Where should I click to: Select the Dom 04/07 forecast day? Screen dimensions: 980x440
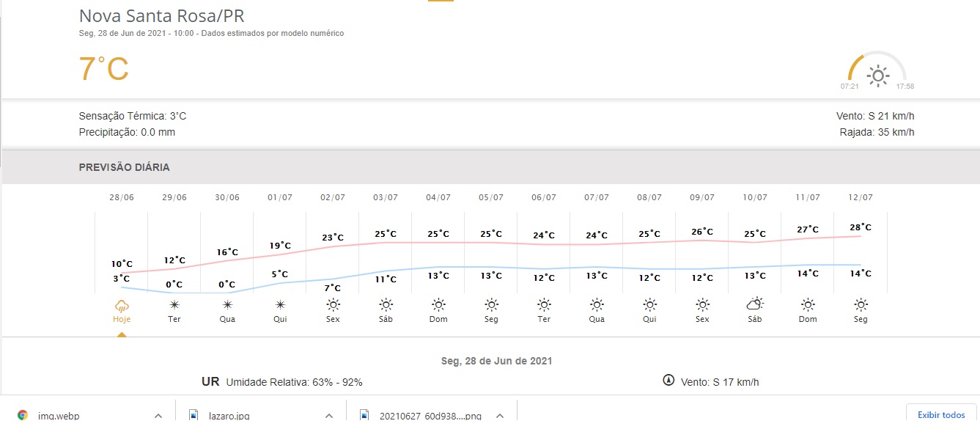click(438, 320)
